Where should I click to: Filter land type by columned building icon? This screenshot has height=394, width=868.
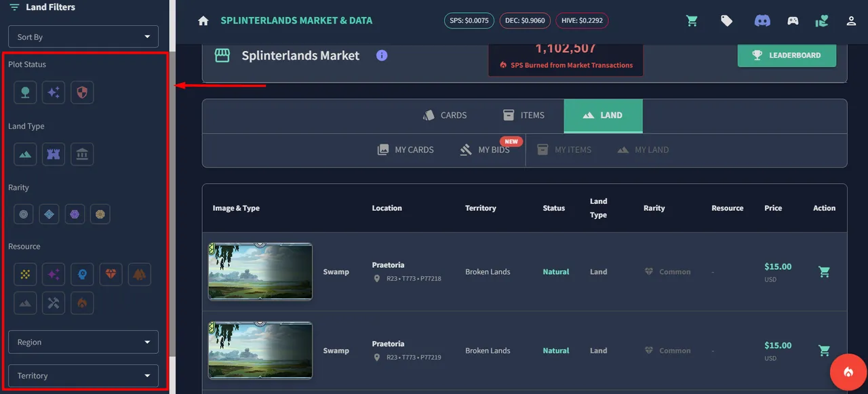click(82, 155)
